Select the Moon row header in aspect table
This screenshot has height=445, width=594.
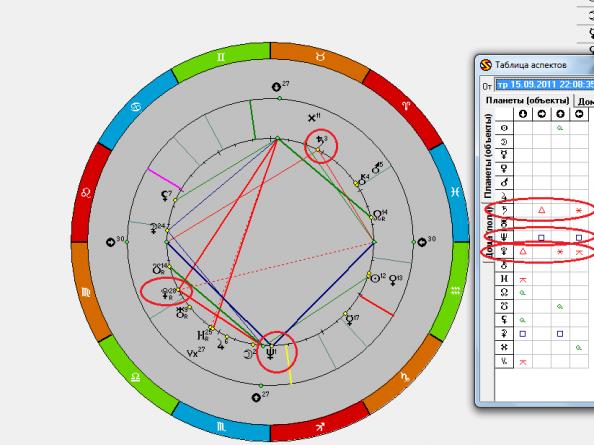pos(504,142)
